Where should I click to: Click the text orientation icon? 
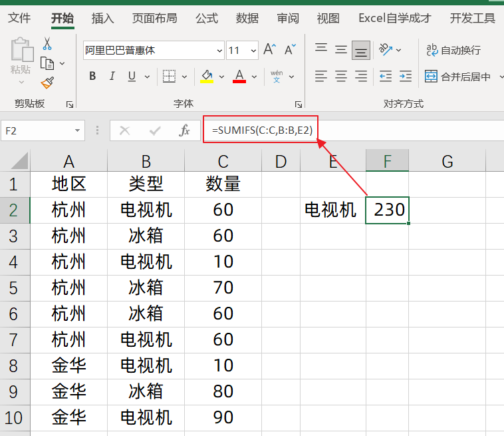click(x=386, y=49)
